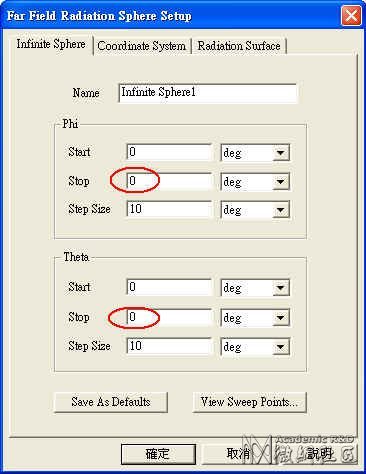The height and width of the screenshot is (474, 366).
Task: Open View Sweep Points dialog
Action: click(249, 402)
